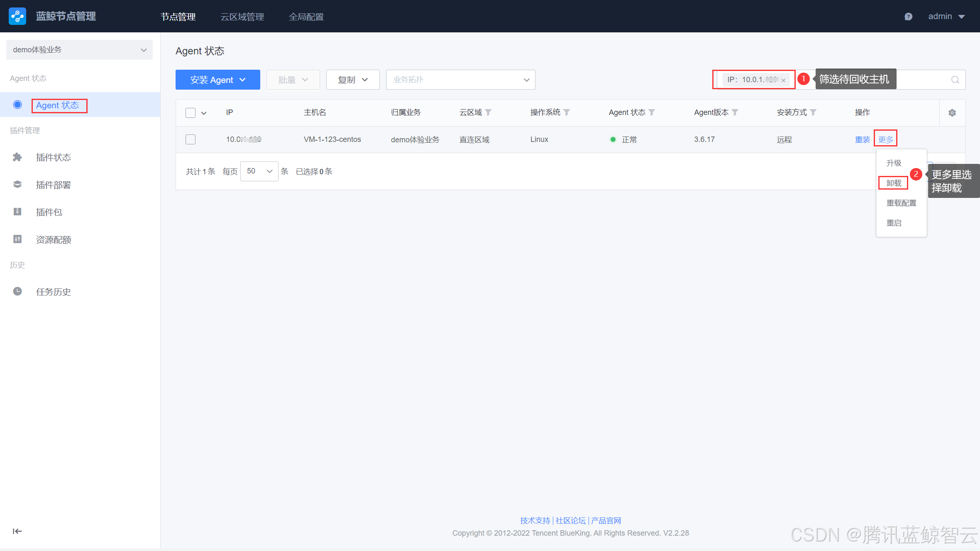Change the 50 per-page size dropdown
This screenshot has height=551, width=980.
coord(259,171)
